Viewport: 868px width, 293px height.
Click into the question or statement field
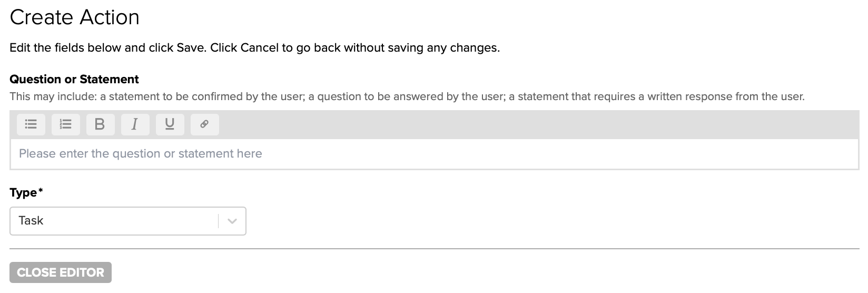pyautogui.click(x=434, y=154)
